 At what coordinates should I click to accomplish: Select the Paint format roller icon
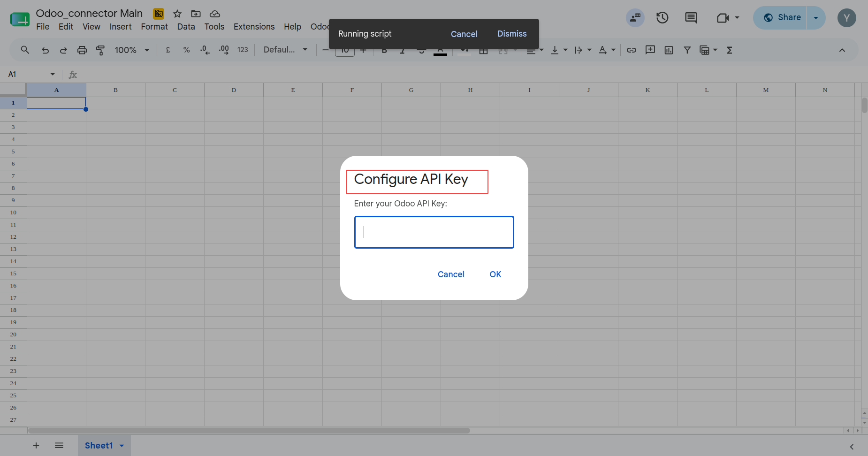click(x=100, y=50)
